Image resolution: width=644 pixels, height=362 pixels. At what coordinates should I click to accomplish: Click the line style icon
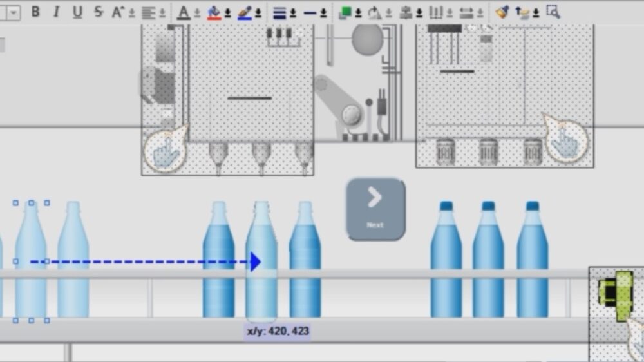pyautogui.click(x=310, y=13)
